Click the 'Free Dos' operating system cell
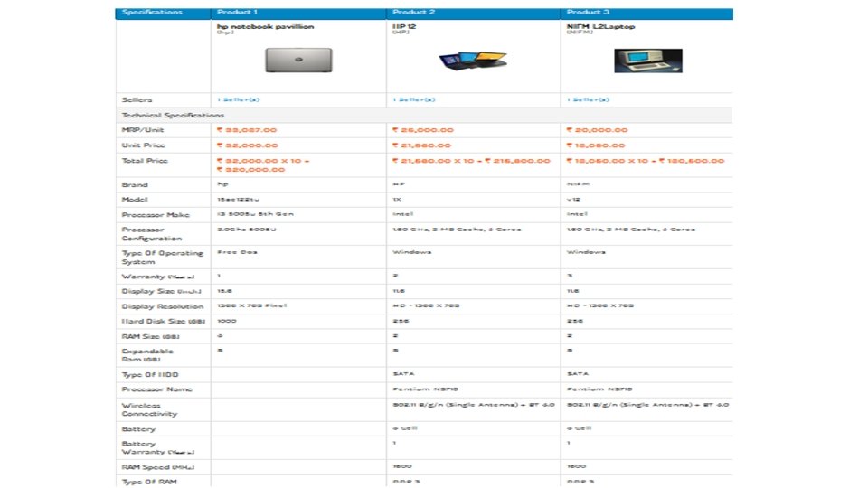 click(x=237, y=252)
